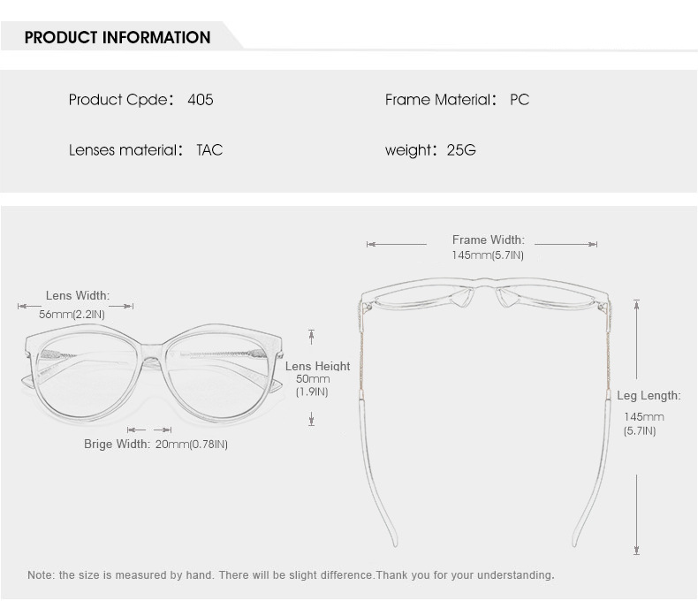The height and width of the screenshot is (616, 698).
Task: Select the weight 25G text
Action: [430, 150]
